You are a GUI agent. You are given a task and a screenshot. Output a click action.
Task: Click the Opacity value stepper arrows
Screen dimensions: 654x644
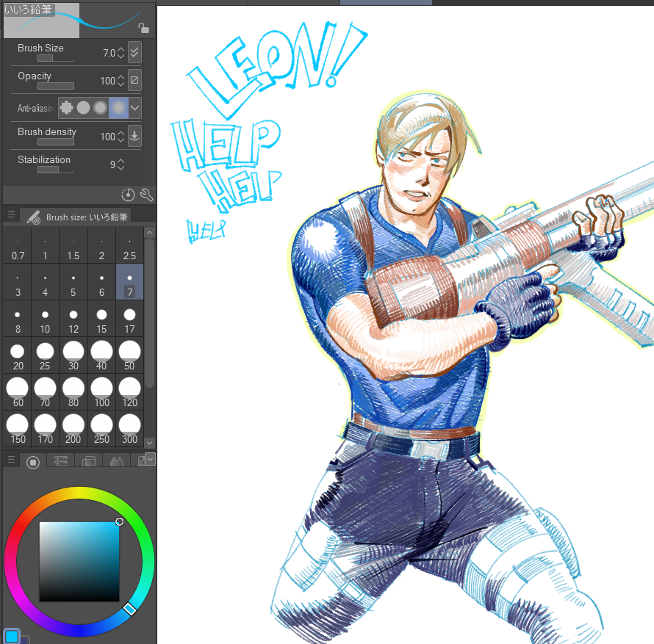[121, 81]
